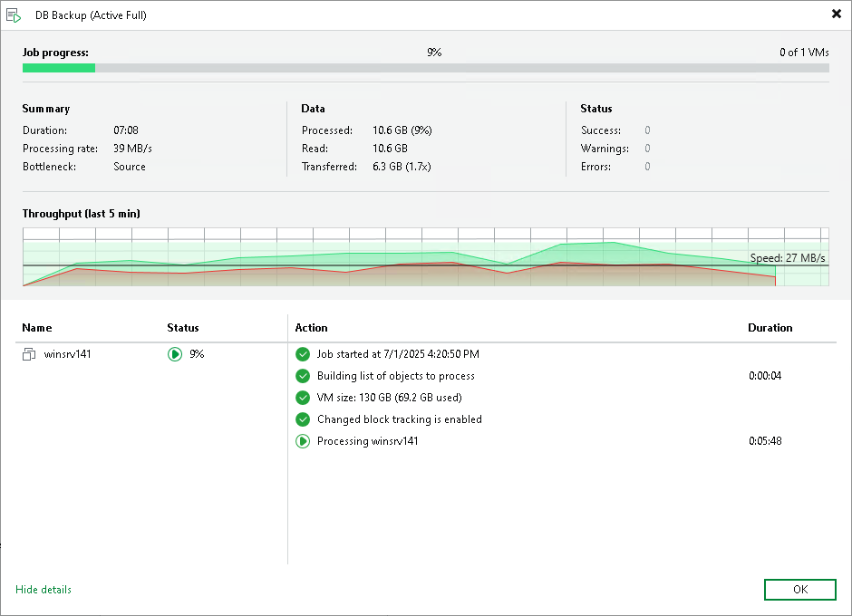Click check icon for Changed block tracking
852x616 pixels.
click(303, 419)
